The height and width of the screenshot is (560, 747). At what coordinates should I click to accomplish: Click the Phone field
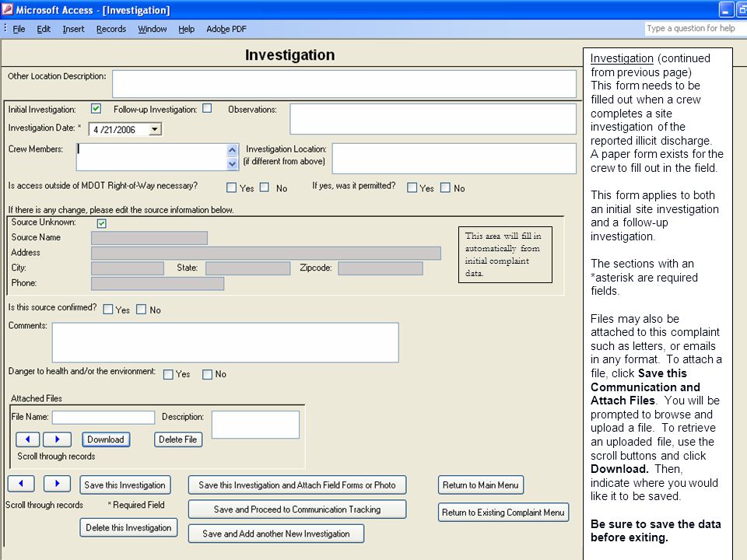pos(157,283)
